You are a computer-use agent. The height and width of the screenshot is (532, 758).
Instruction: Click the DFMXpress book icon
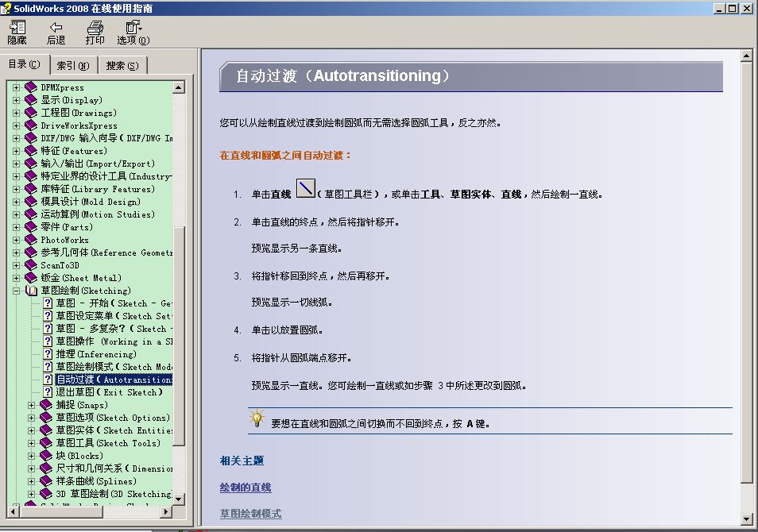pos(31,87)
